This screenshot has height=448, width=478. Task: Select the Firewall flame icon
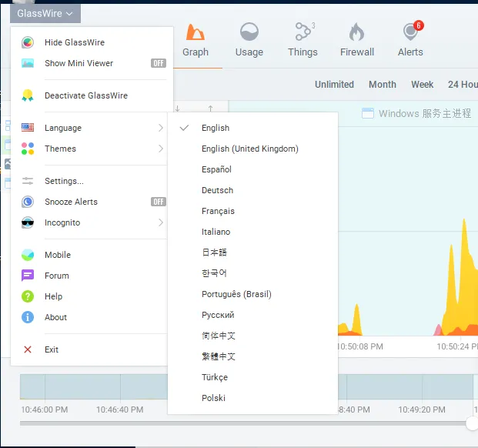356,32
